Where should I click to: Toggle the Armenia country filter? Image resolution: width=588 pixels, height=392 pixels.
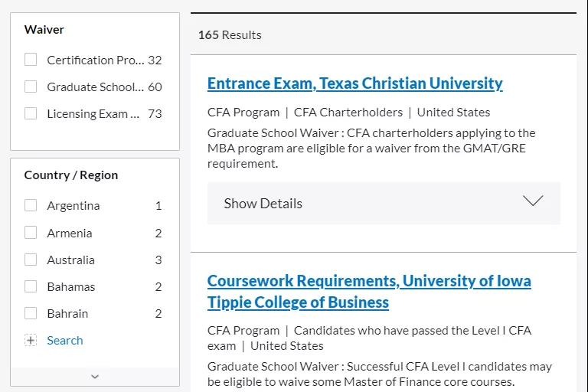click(31, 233)
